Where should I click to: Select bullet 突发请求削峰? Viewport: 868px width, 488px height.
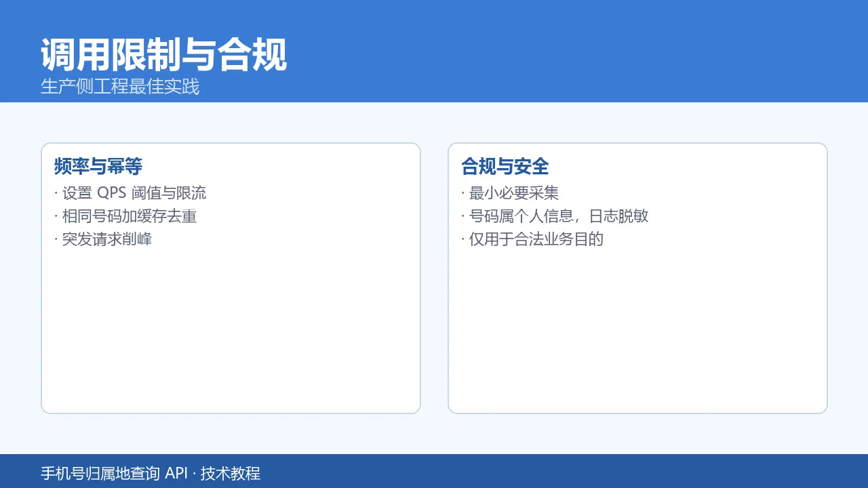click(x=103, y=239)
